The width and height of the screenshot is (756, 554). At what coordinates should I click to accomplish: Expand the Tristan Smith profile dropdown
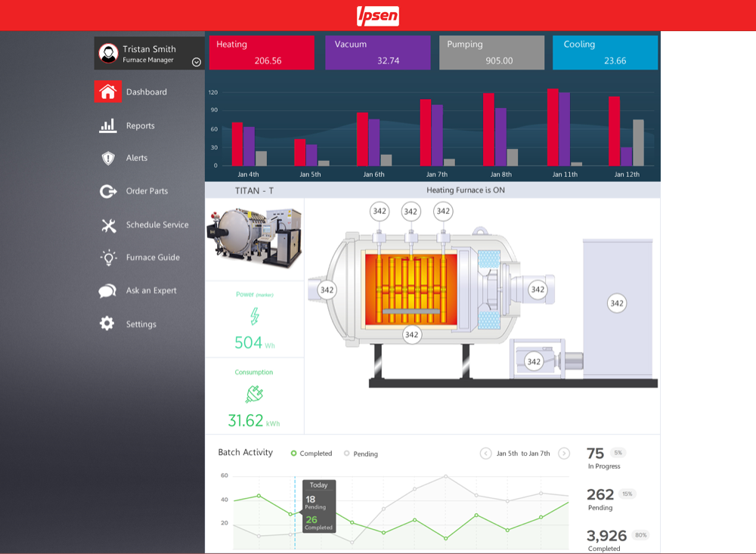[x=197, y=62]
